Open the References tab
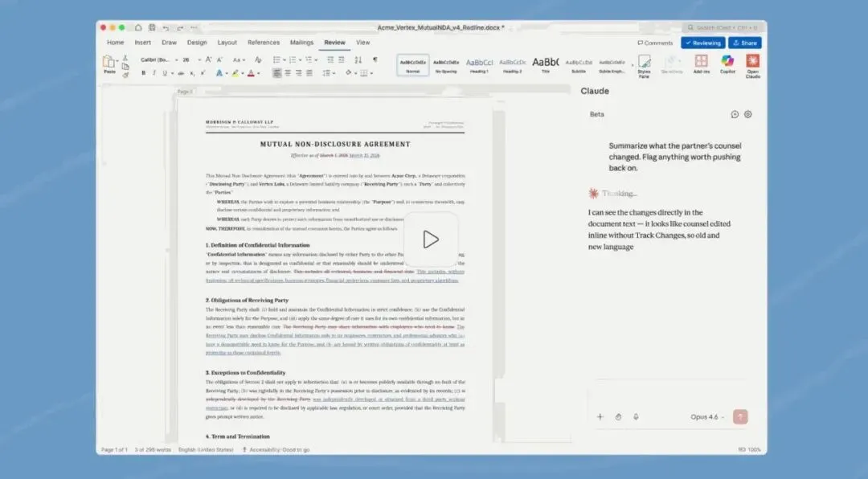Viewport: 868px width, 479px height. point(264,43)
